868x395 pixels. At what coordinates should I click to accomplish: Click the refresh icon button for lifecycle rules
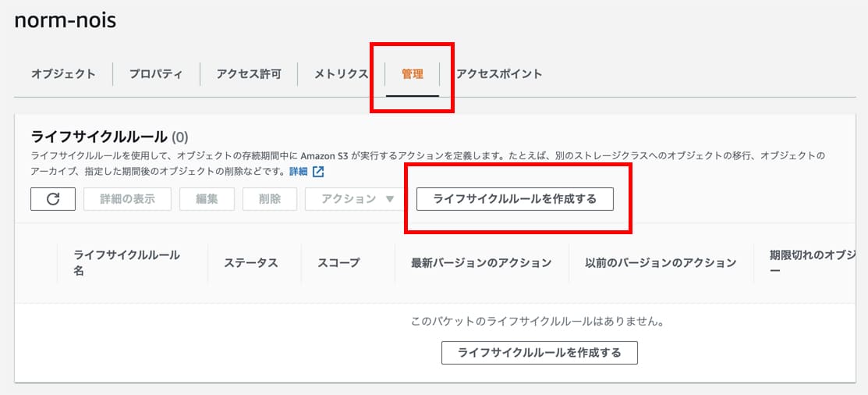click(x=53, y=199)
